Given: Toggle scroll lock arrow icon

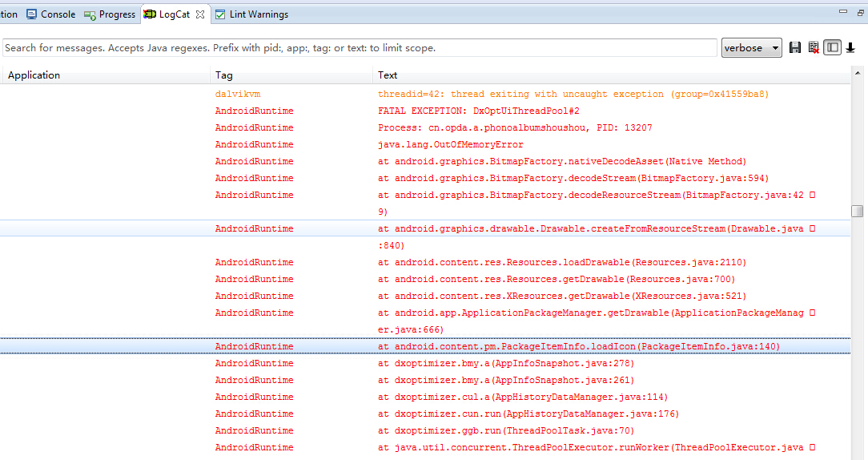Looking at the screenshot, I should coord(851,47).
